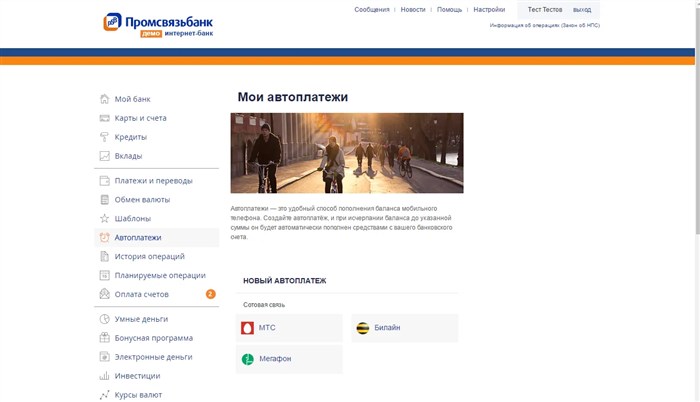
Task: Create a new Билайн autopayment
Action: 405,328
